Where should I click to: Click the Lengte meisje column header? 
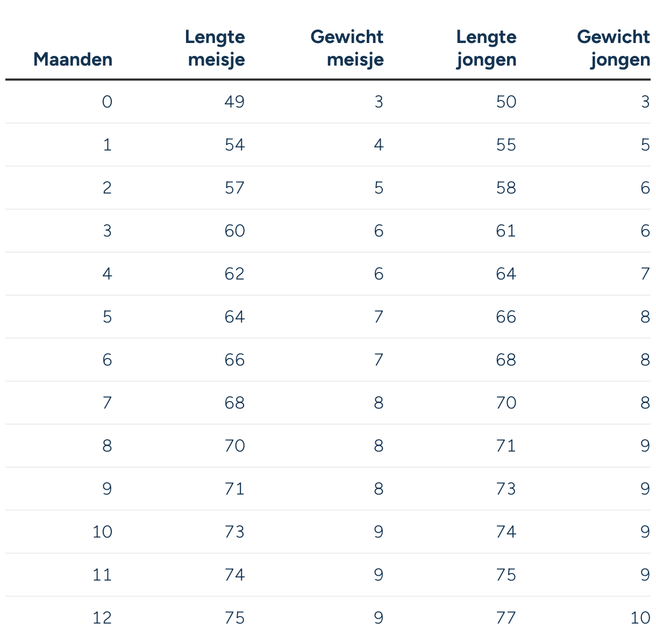[x=215, y=48]
